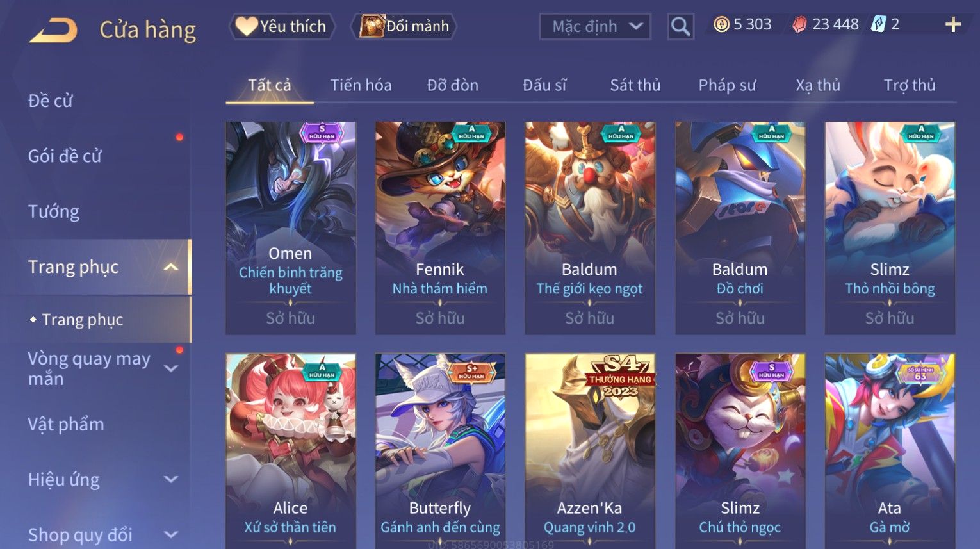Tap the gold coin currency icon
Viewport: 980px width, 549px height.
click(721, 24)
